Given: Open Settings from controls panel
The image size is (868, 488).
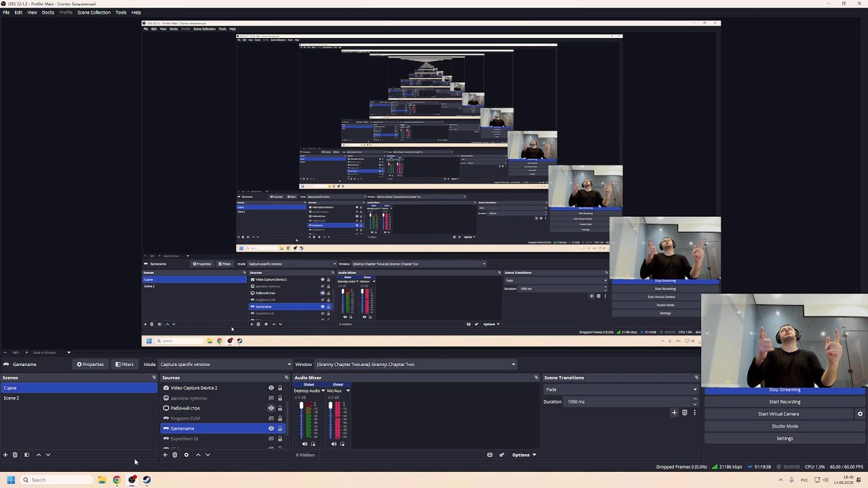Looking at the screenshot, I should [785, 439].
